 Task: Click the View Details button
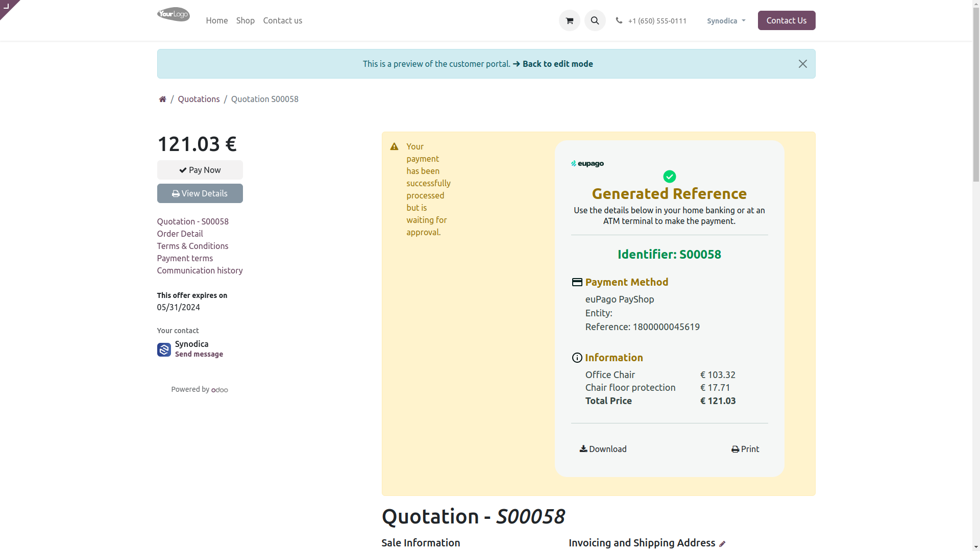(x=200, y=193)
